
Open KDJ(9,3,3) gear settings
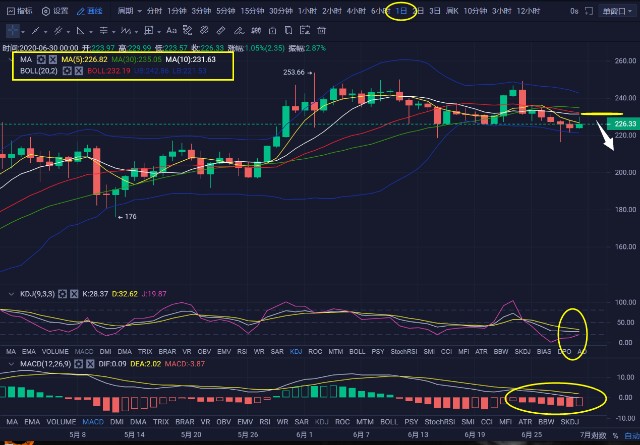point(62,294)
